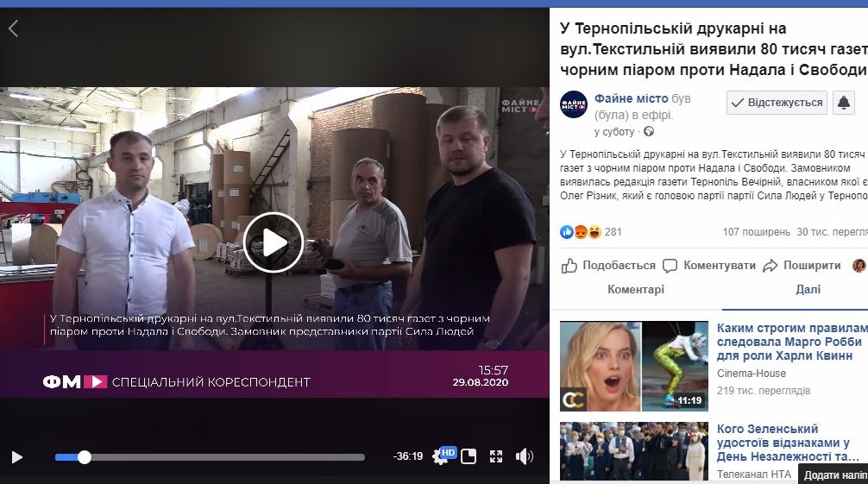Click Файне місто page name link
The height and width of the screenshot is (484, 868).
point(631,99)
